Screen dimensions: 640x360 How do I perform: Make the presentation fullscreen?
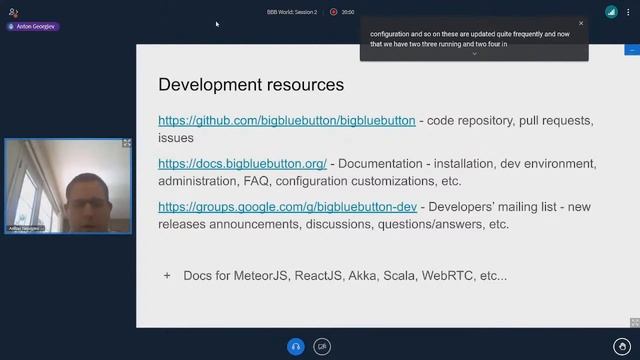[635, 322]
